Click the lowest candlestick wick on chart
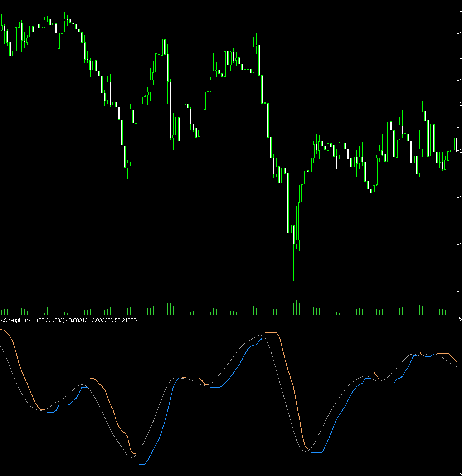The image size is (462, 476). (293, 269)
